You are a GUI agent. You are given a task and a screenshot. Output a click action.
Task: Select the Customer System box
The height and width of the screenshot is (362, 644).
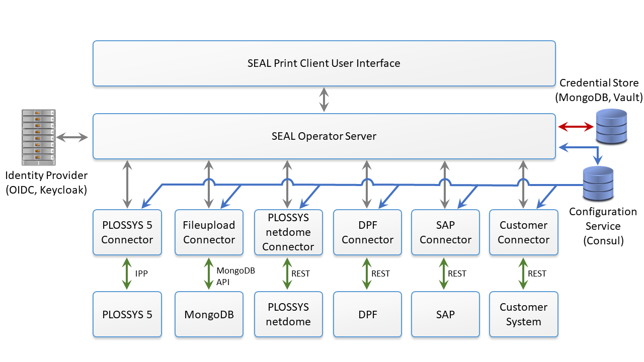click(523, 315)
